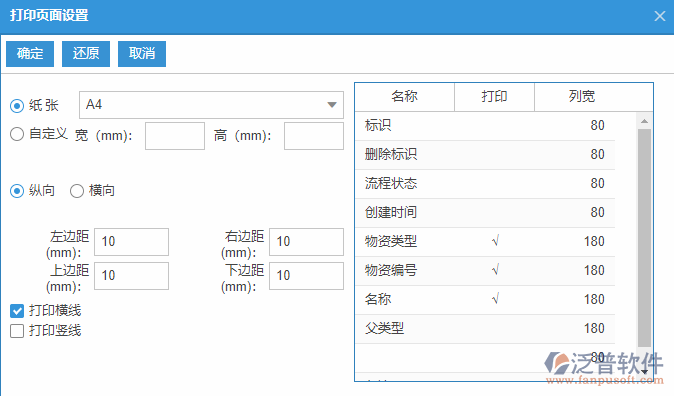Click the 打印 column header

(x=494, y=97)
